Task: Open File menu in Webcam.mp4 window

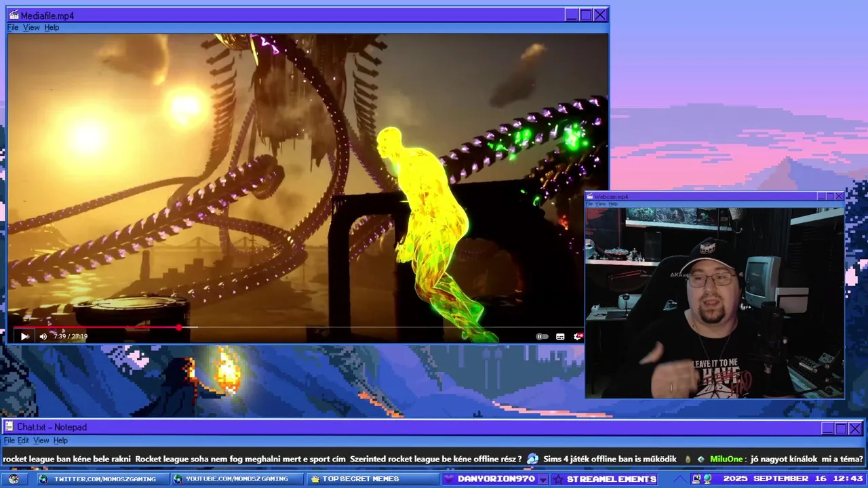Action: click(x=589, y=204)
